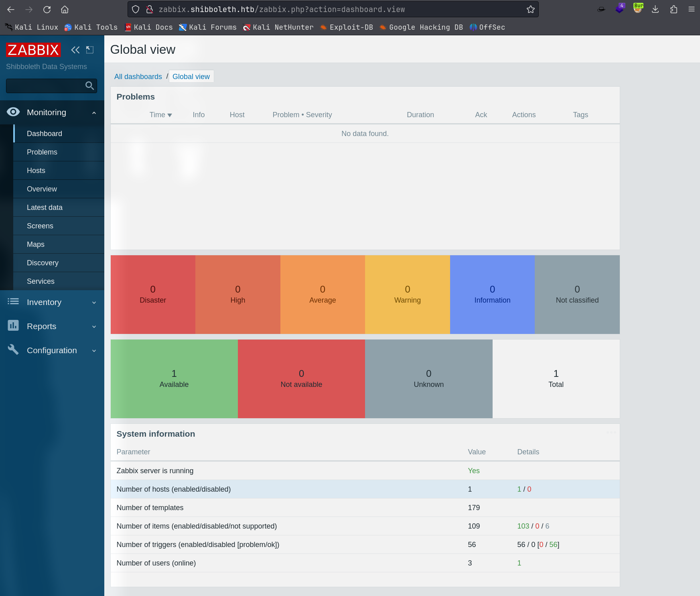Open Discovery in the Monitoring menu
Viewport: 700px width, 596px height.
tap(59, 263)
